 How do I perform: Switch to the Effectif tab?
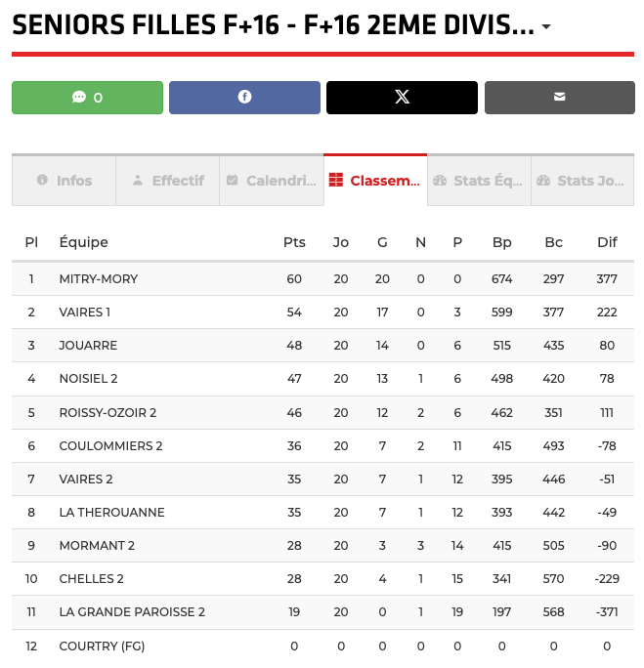168,181
